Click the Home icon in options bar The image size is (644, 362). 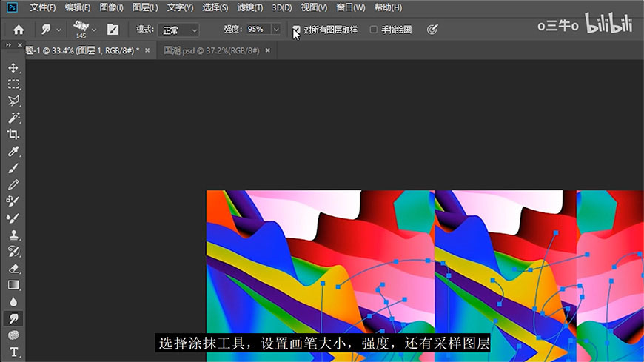[x=19, y=30]
